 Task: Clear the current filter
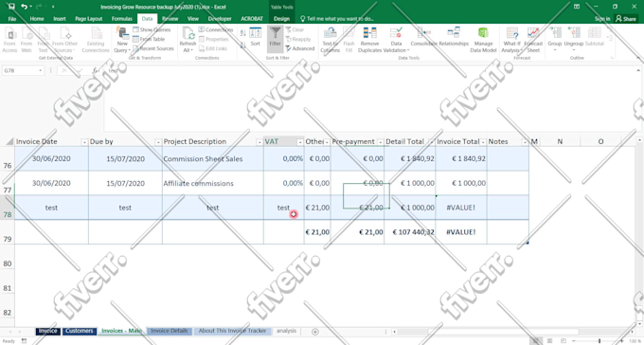295,29
